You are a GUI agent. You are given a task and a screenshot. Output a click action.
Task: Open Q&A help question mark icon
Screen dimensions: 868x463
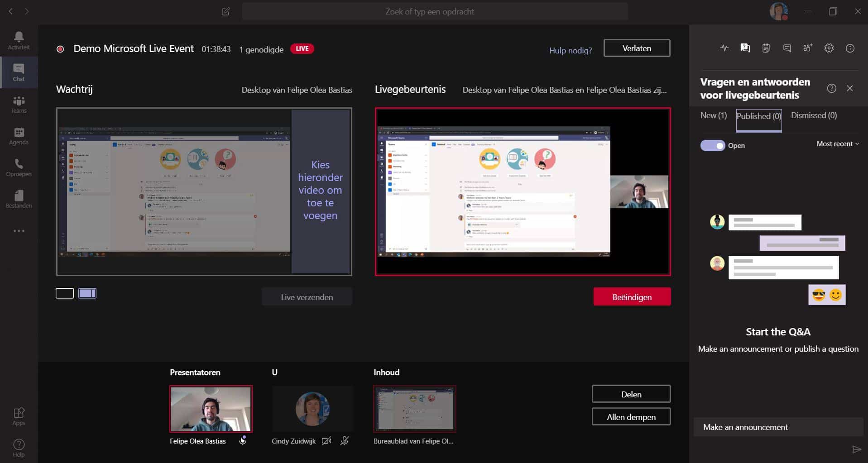(831, 88)
